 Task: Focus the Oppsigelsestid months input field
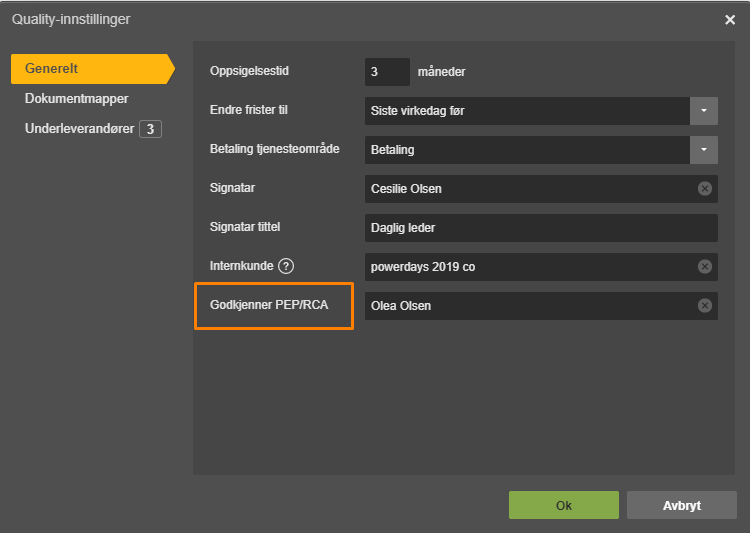(x=387, y=72)
